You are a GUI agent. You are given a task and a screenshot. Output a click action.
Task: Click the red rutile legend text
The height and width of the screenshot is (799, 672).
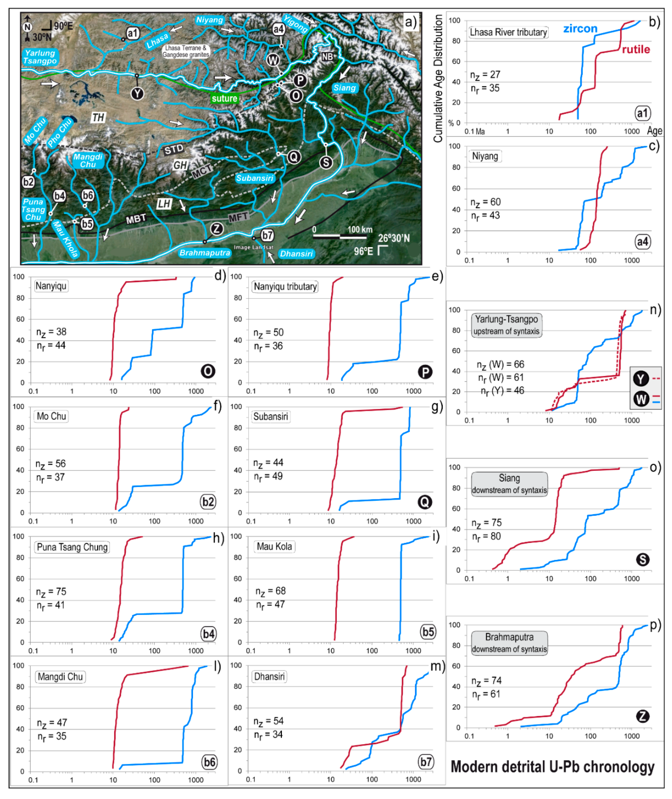click(636, 49)
